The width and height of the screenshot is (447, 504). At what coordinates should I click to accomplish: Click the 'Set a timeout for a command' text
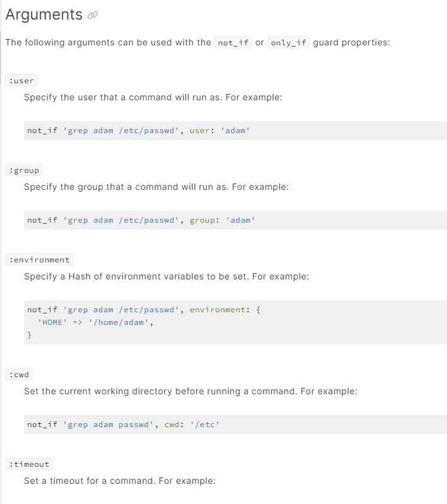point(120,481)
